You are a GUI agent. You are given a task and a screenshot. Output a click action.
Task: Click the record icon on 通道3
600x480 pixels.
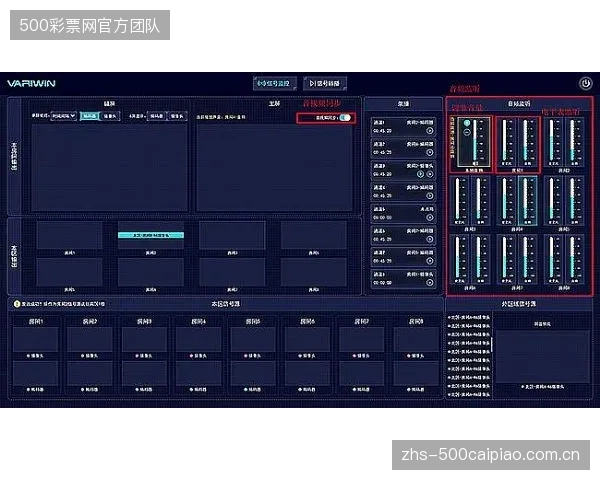430,174
